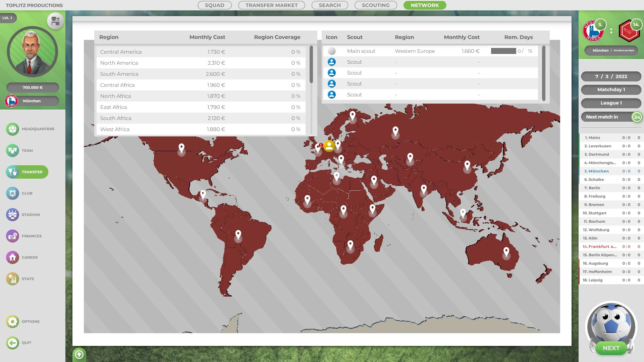Screen dimensions: 644x362
Task: Click the Transfer Market button
Action: 272,5
